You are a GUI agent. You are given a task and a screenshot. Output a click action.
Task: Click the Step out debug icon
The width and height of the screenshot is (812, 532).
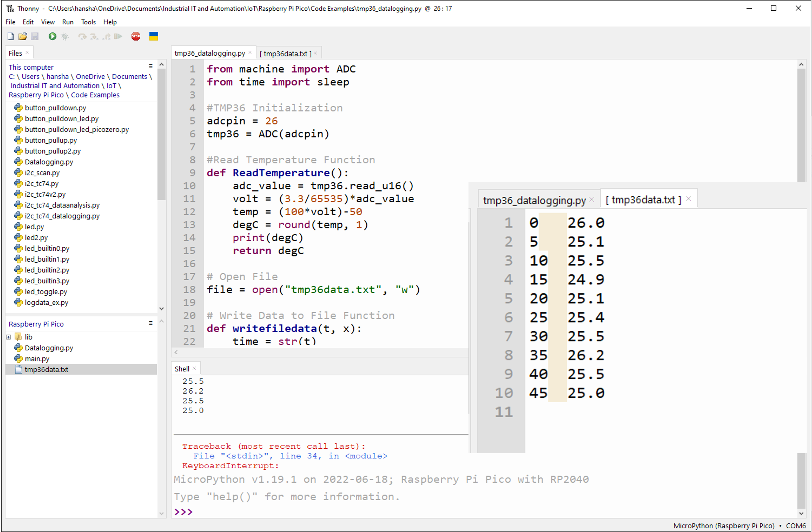pyautogui.click(x=106, y=36)
